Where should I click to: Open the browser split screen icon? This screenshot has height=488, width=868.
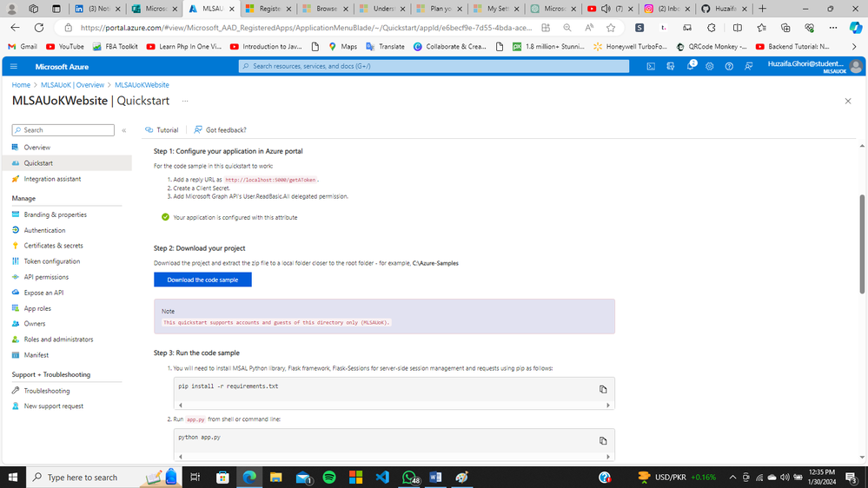click(738, 28)
